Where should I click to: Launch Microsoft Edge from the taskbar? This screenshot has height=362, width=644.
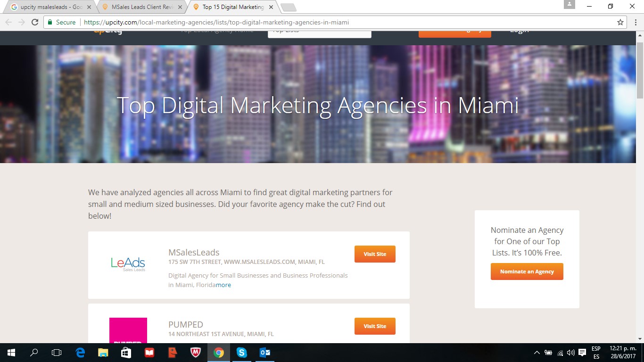(x=80, y=353)
